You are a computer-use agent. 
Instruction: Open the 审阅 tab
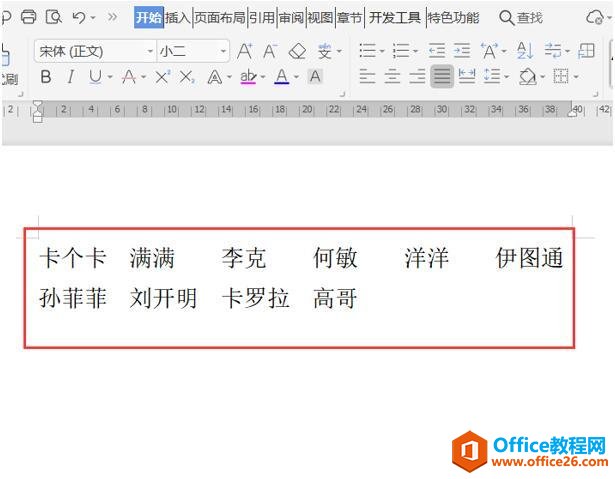point(291,18)
